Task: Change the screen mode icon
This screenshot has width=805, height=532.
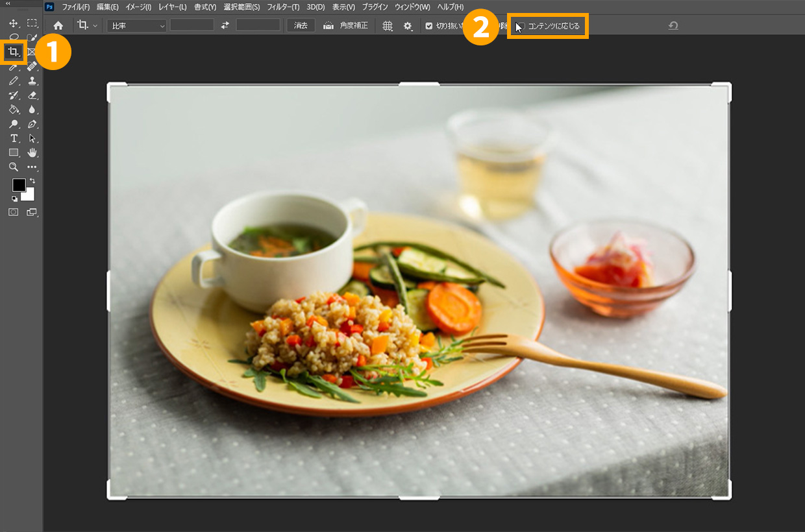Action: 32,212
